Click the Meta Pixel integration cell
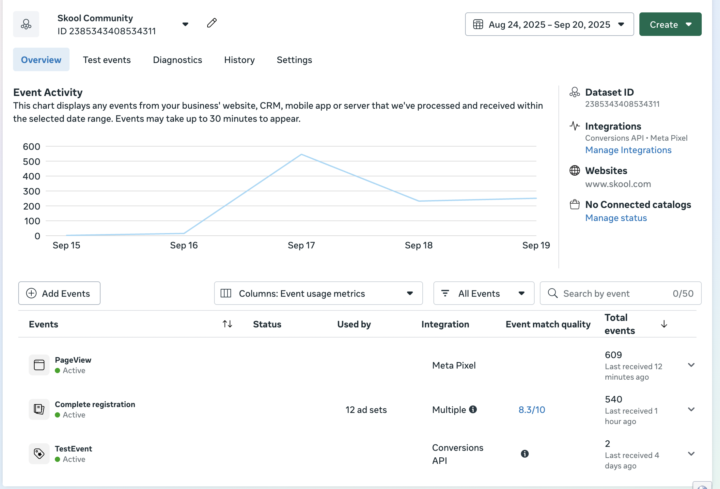Viewport: 720px width, 489px height. [x=454, y=365]
